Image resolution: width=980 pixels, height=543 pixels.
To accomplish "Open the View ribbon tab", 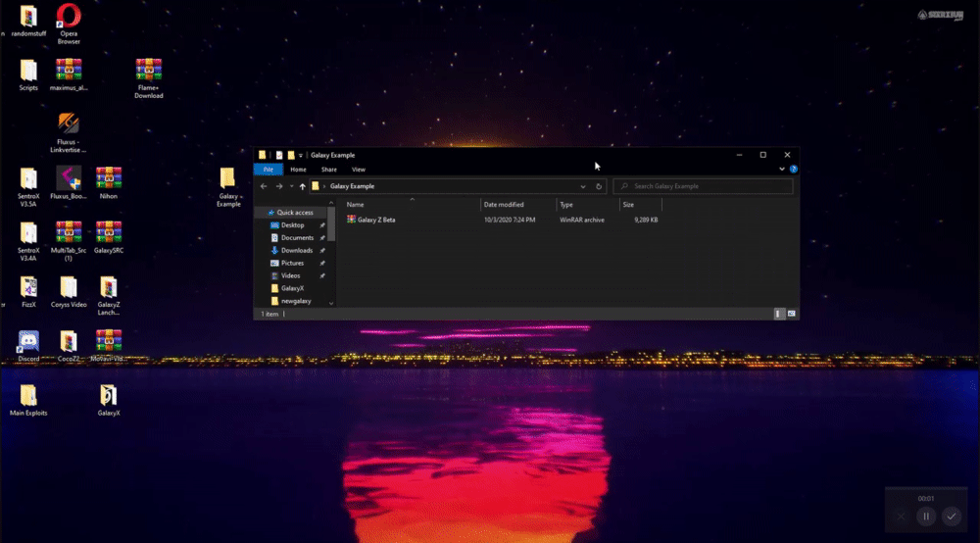I will pos(358,170).
